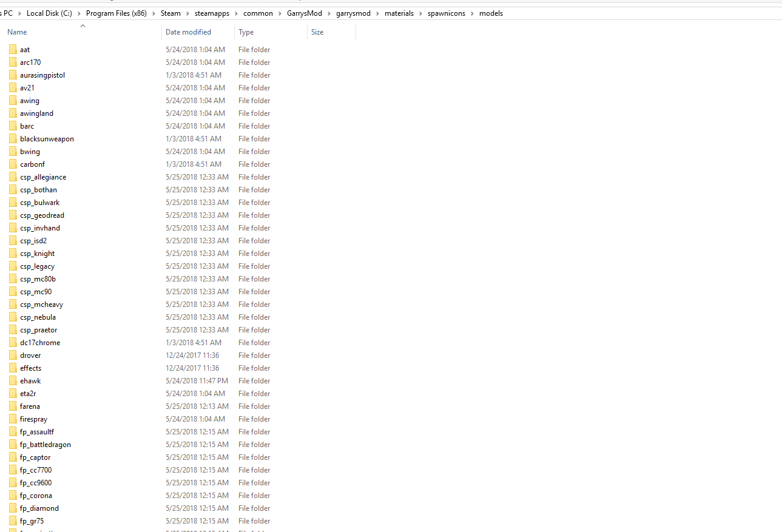The width and height of the screenshot is (782, 532).
Task: Select the csp_praetor folder name
Action: [x=38, y=330]
